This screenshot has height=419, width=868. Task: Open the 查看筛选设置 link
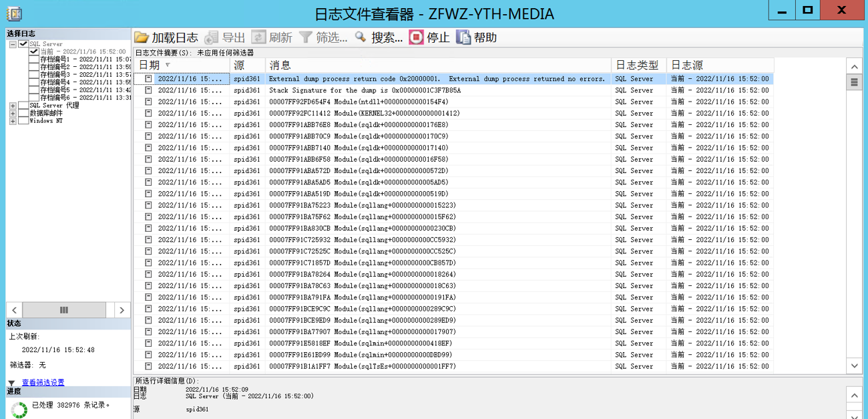[x=43, y=383]
